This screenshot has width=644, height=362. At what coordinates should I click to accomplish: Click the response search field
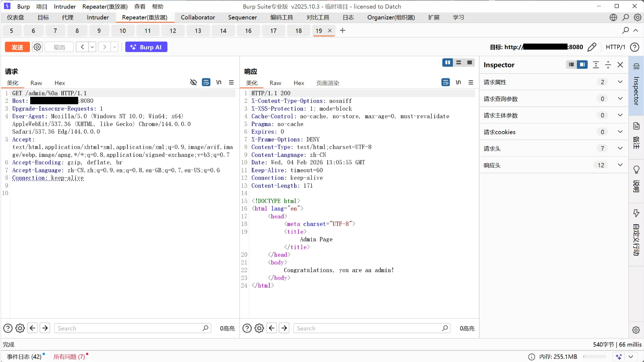(x=372, y=328)
